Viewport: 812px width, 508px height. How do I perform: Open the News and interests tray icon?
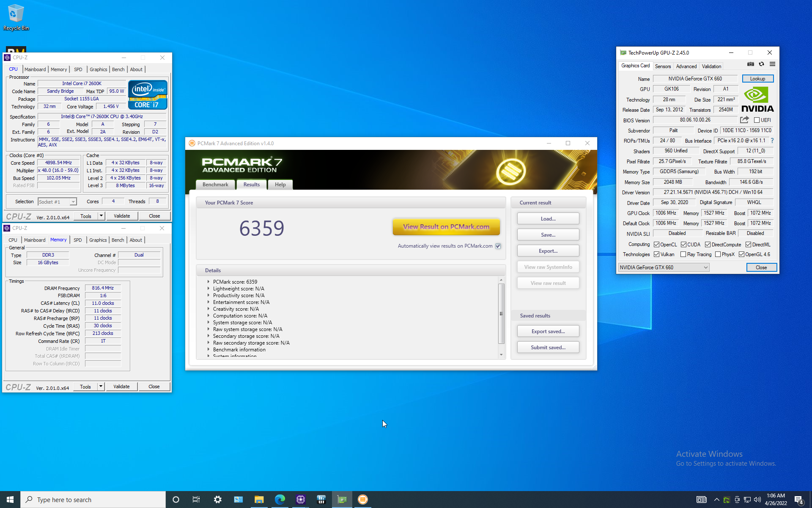pos(701,500)
